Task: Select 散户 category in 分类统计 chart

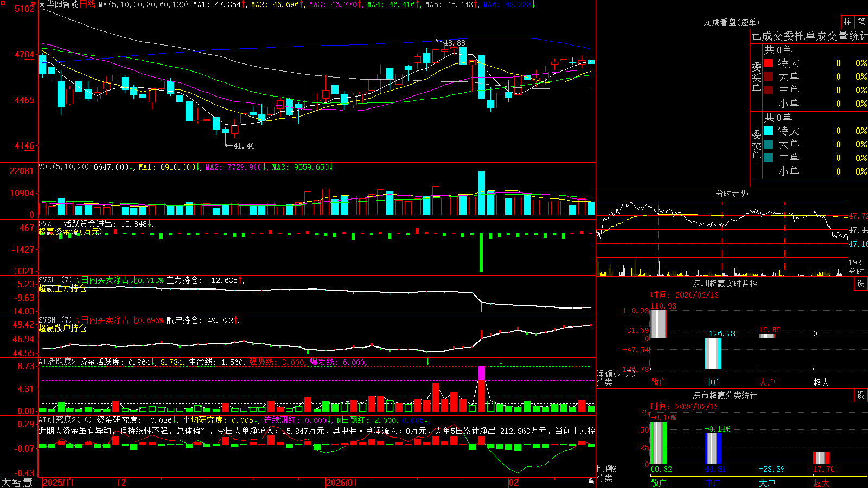Action: pos(659,483)
